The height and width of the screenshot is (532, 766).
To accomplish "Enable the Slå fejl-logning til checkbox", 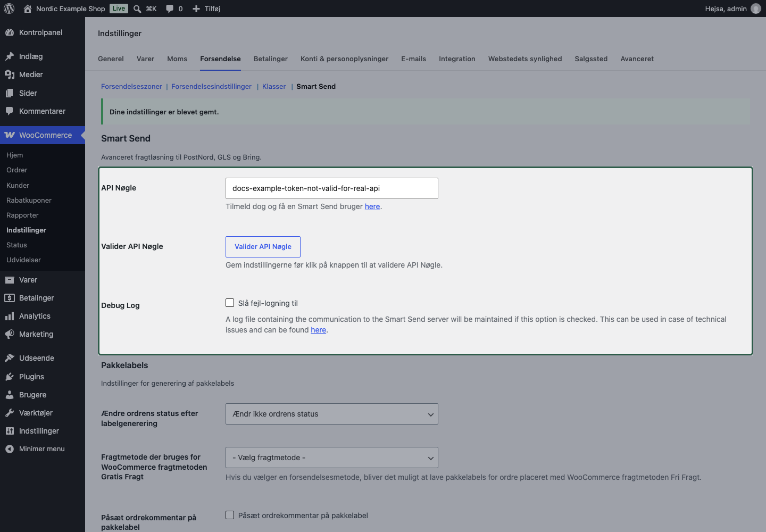I will [x=230, y=303].
